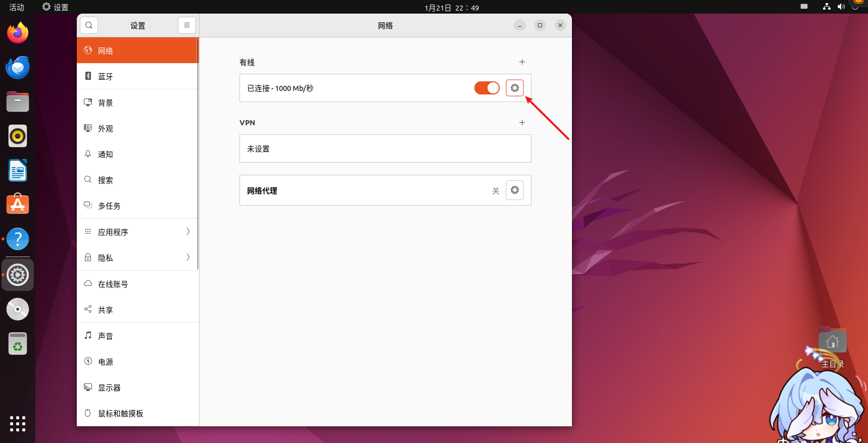Image resolution: width=868 pixels, height=443 pixels.
Task: Open system tray status menu
Action: (840, 7)
